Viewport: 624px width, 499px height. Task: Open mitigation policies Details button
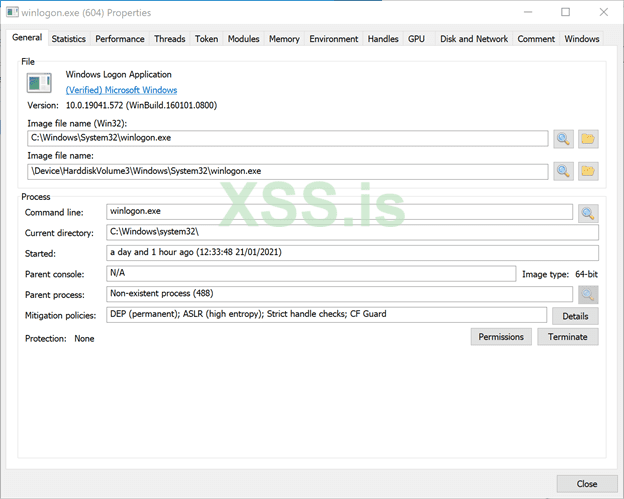point(575,316)
